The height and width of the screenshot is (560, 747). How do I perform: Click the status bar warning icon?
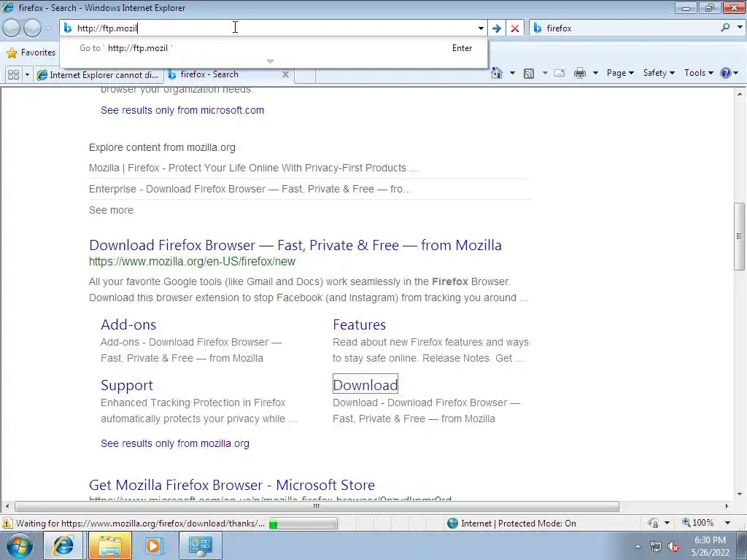coord(7,523)
